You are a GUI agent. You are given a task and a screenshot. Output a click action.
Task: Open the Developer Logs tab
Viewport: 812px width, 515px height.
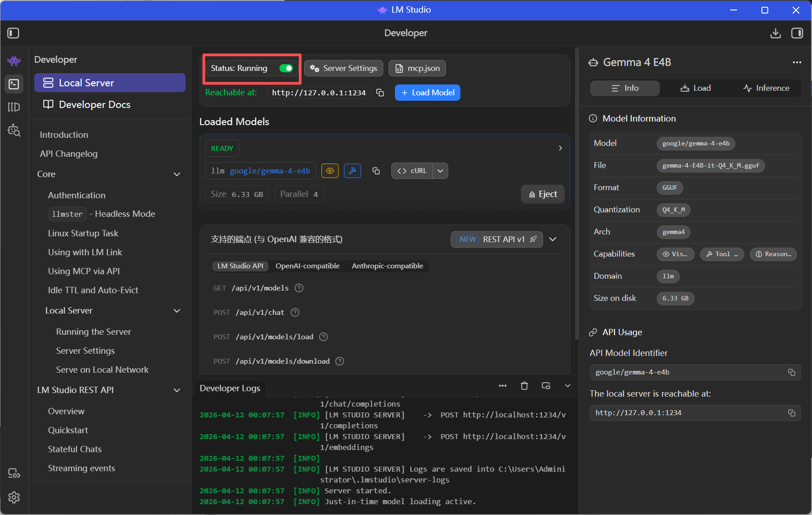(x=230, y=389)
